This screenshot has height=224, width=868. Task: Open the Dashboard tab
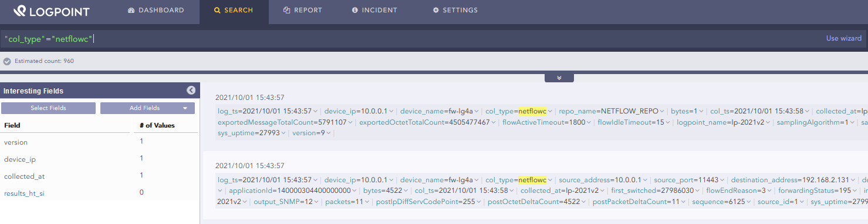point(156,11)
